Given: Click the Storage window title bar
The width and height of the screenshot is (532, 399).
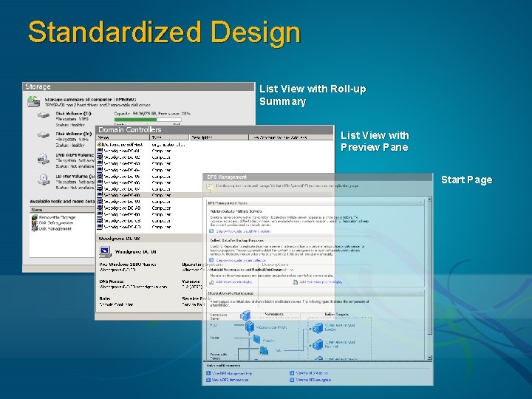Looking at the screenshot, I should 138,86.
